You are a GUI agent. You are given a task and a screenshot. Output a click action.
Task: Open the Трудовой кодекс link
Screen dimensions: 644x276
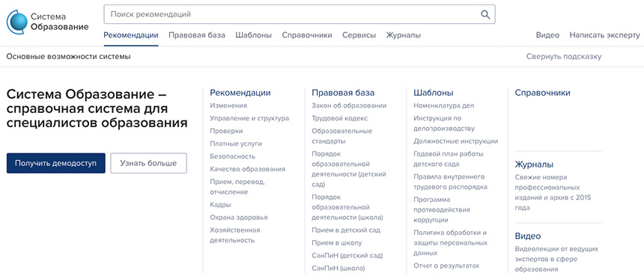tap(340, 118)
